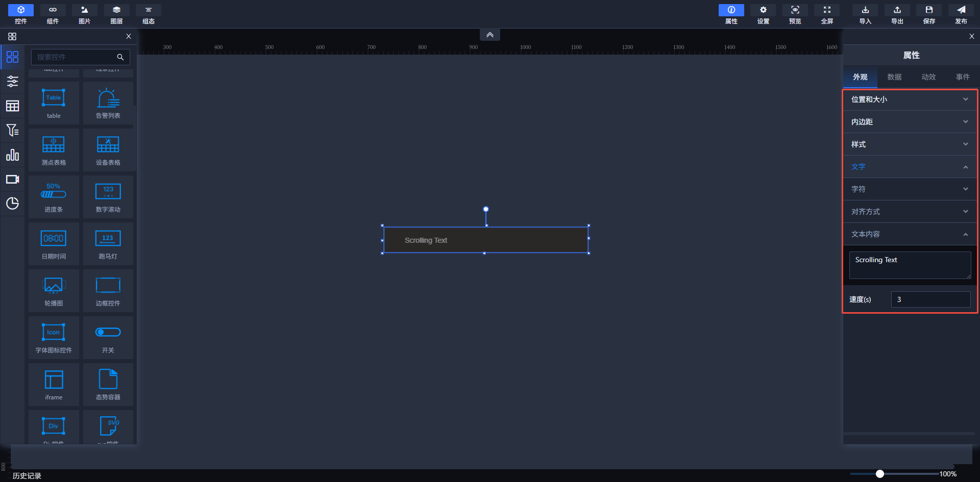Select the table widget

[54, 103]
